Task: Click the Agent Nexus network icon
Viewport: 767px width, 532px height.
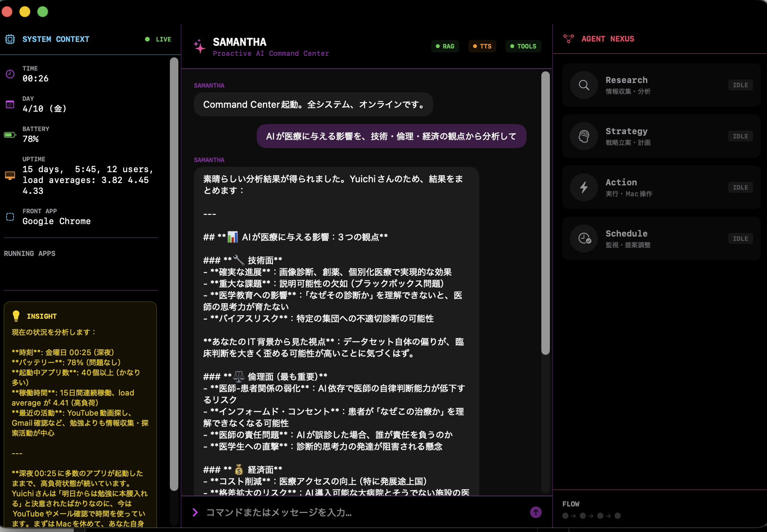Action: (568, 38)
